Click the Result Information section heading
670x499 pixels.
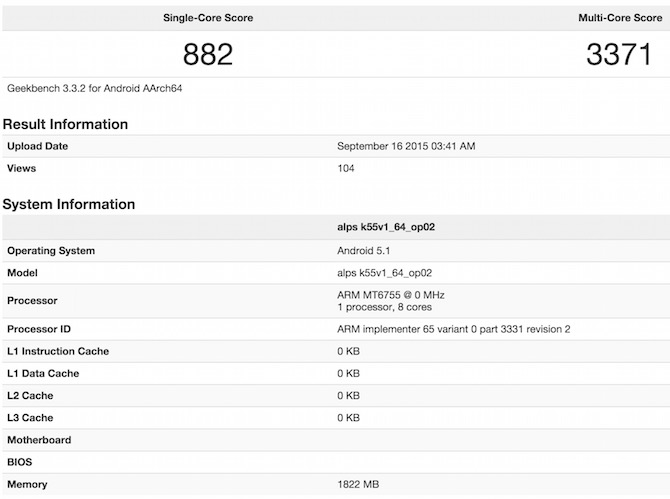(65, 124)
